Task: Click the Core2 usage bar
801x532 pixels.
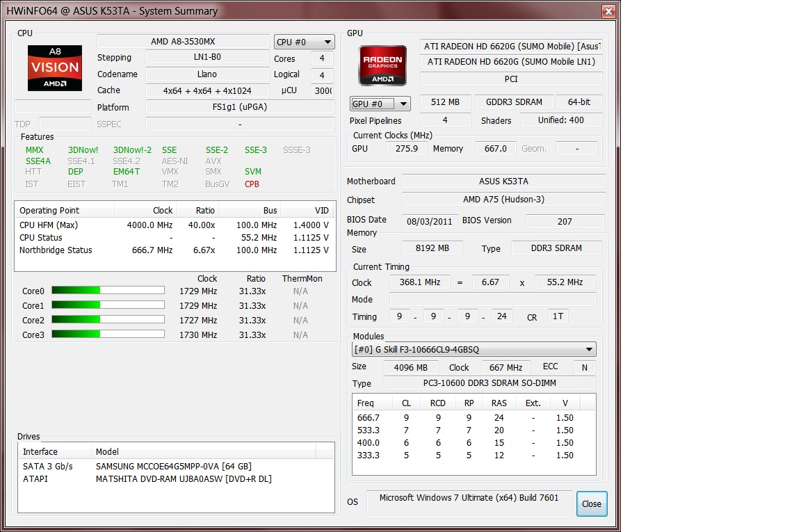Action: 108,319
